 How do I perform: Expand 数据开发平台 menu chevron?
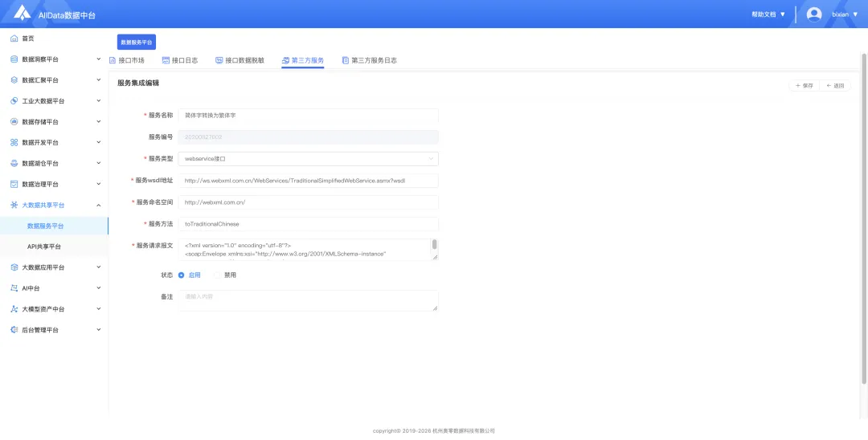pos(99,143)
